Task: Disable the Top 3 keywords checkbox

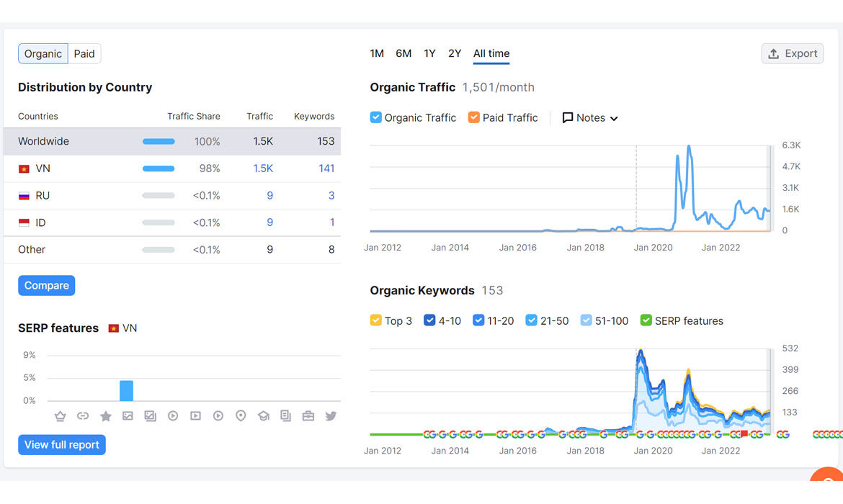Action: 376,320
